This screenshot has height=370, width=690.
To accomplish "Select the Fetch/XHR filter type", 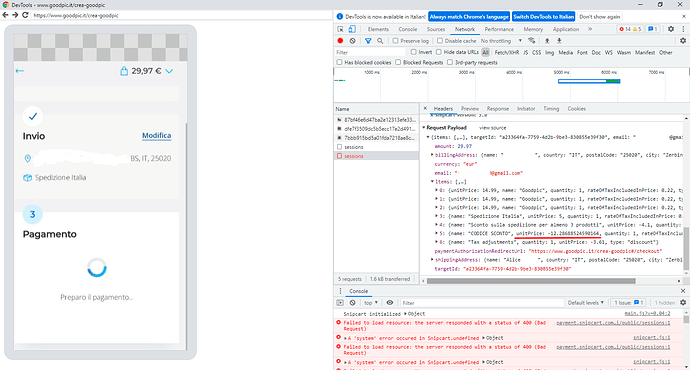I will point(507,52).
